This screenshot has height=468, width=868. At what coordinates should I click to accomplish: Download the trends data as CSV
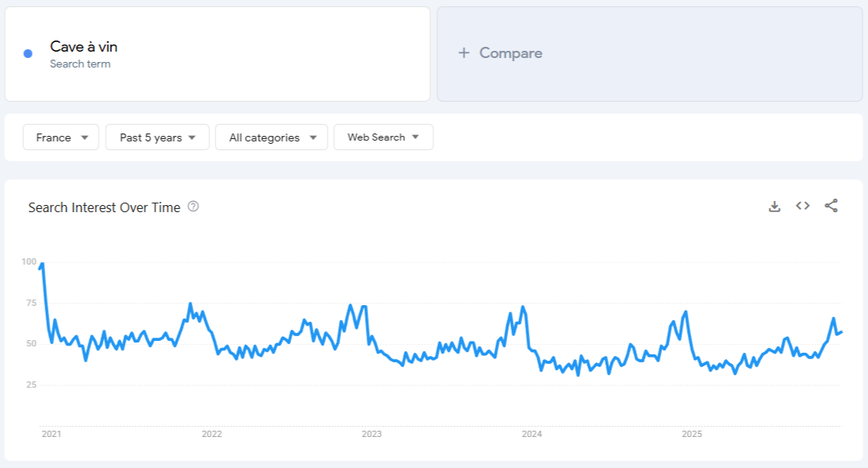click(774, 206)
